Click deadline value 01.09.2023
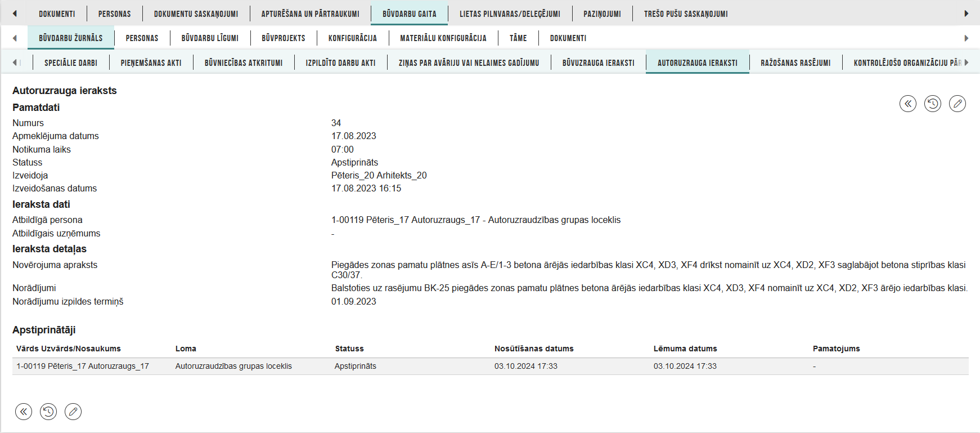The image size is (980, 433). pos(354,301)
